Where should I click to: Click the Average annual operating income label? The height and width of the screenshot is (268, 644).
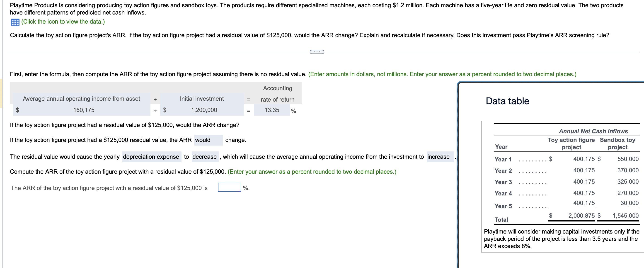tap(82, 99)
